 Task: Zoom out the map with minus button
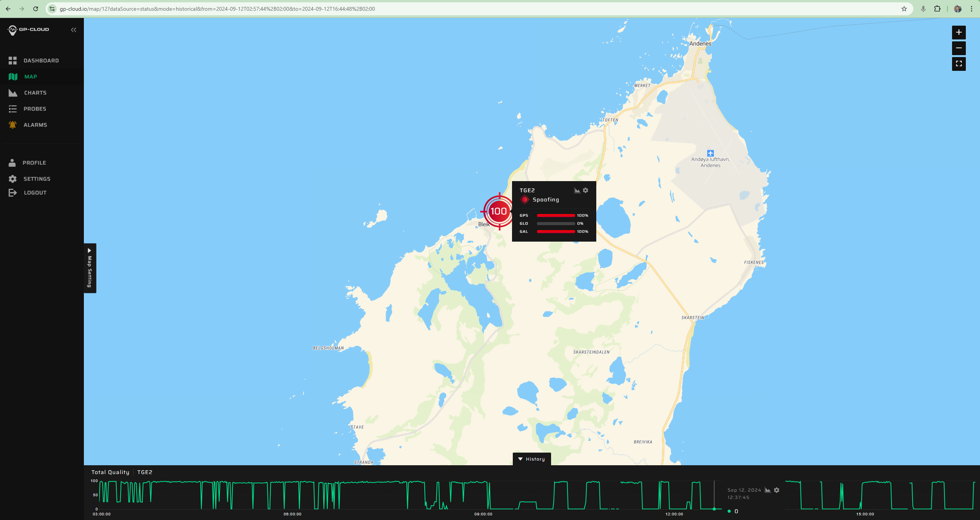959,48
